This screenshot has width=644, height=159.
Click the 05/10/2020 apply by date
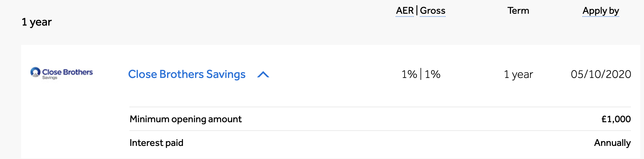coord(601,74)
